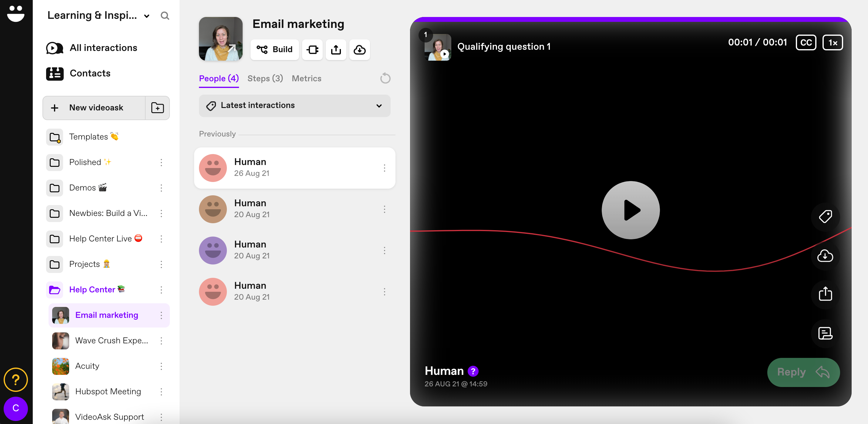Viewport: 868px width, 424px height.
Task: Open the Email marketing videoask thumbnail
Action: click(220, 39)
